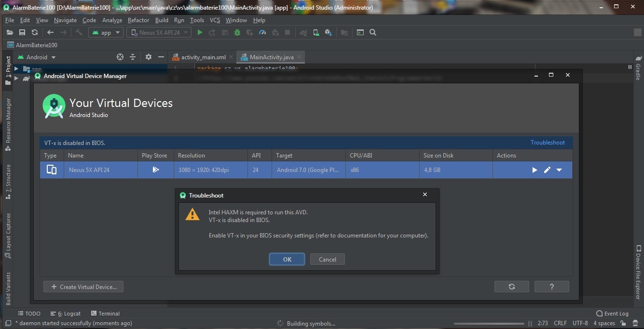Open profiler gauge icon in toolbar

(262, 32)
